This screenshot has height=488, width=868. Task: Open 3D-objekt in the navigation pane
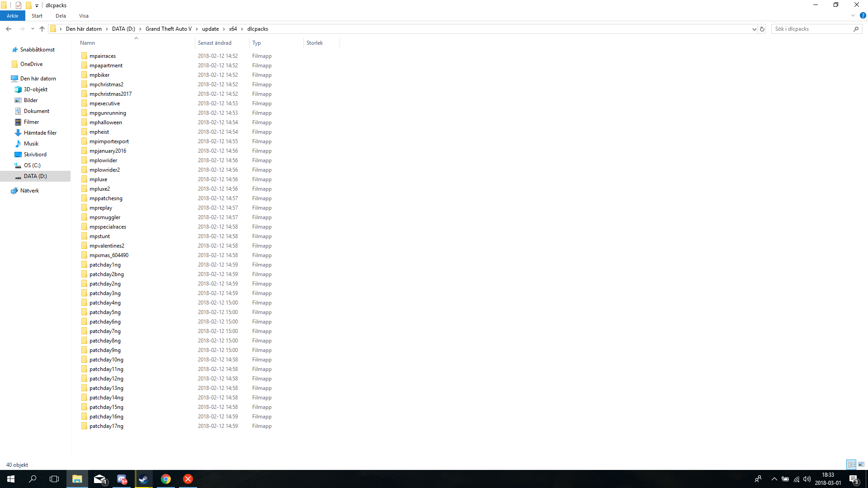coord(36,89)
